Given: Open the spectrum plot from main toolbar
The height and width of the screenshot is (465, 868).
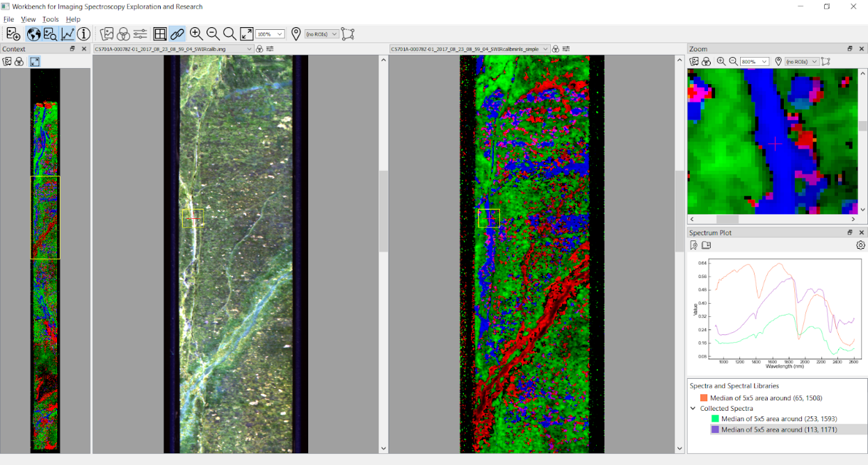Looking at the screenshot, I should (67, 34).
